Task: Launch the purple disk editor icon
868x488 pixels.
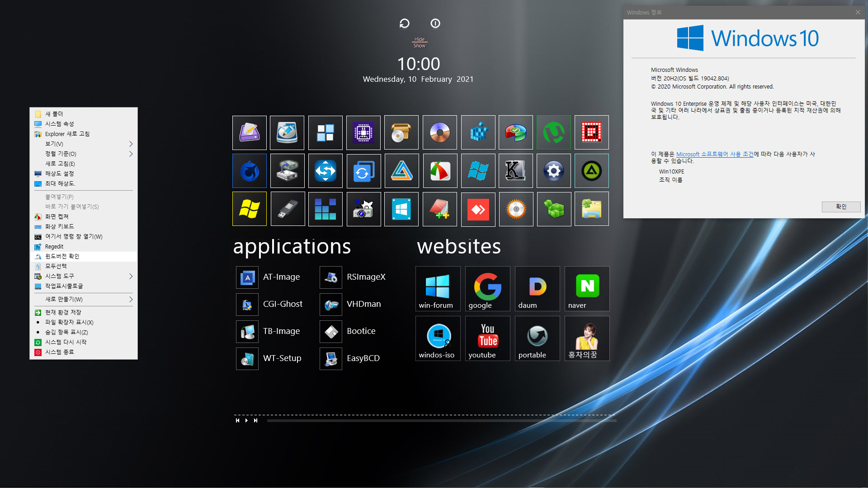Action: coord(250,132)
